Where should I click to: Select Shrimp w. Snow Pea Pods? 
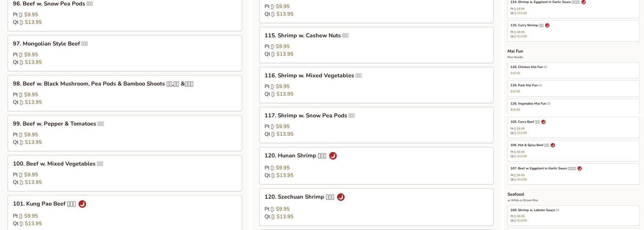tap(376, 125)
